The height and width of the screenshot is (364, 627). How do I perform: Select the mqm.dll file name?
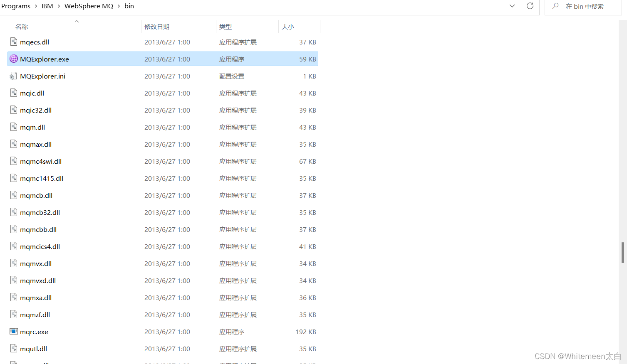[32, 127]
